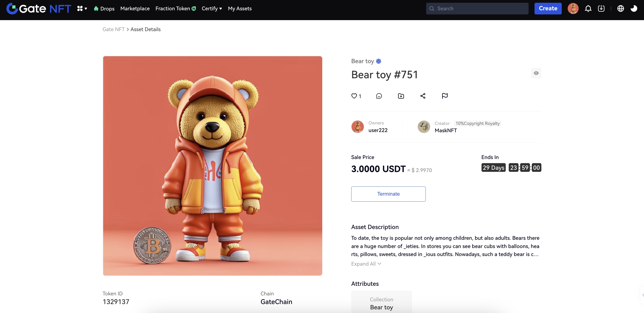Open the Certify dropdown menu

pyautogui.click(x=212, y=8)
